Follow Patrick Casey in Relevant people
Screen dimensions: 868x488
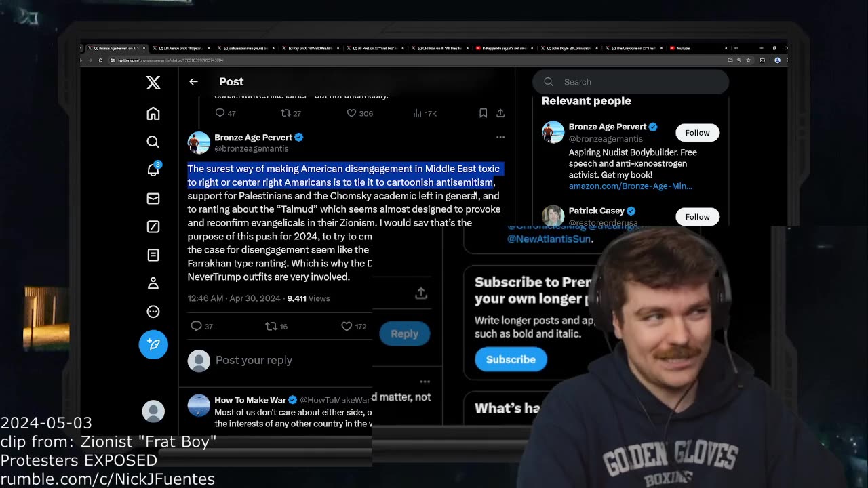click(x=697, y=217)
